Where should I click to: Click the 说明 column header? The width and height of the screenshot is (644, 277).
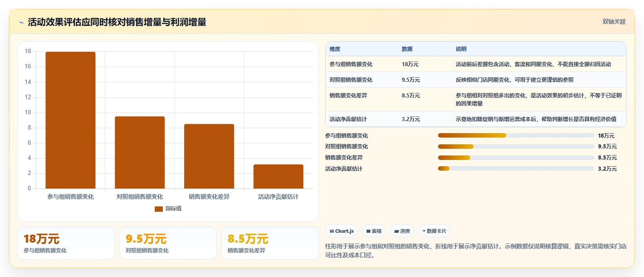click(x=461, y=49)
